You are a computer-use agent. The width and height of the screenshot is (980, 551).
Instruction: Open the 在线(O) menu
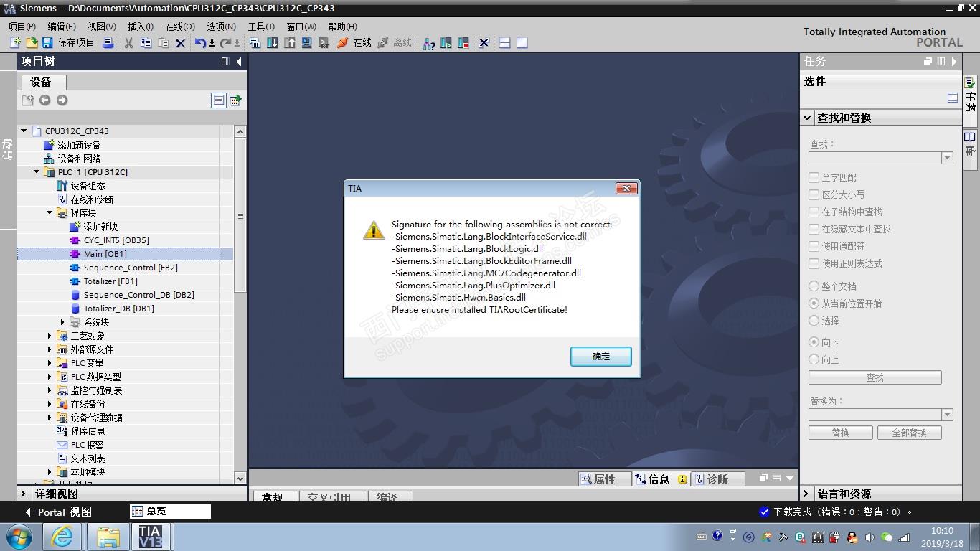pos(180,27)
